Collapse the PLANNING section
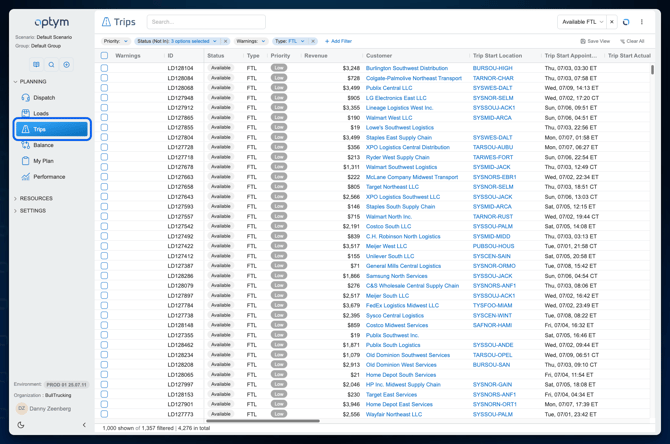The image size is (670, 444). [30, 82]
